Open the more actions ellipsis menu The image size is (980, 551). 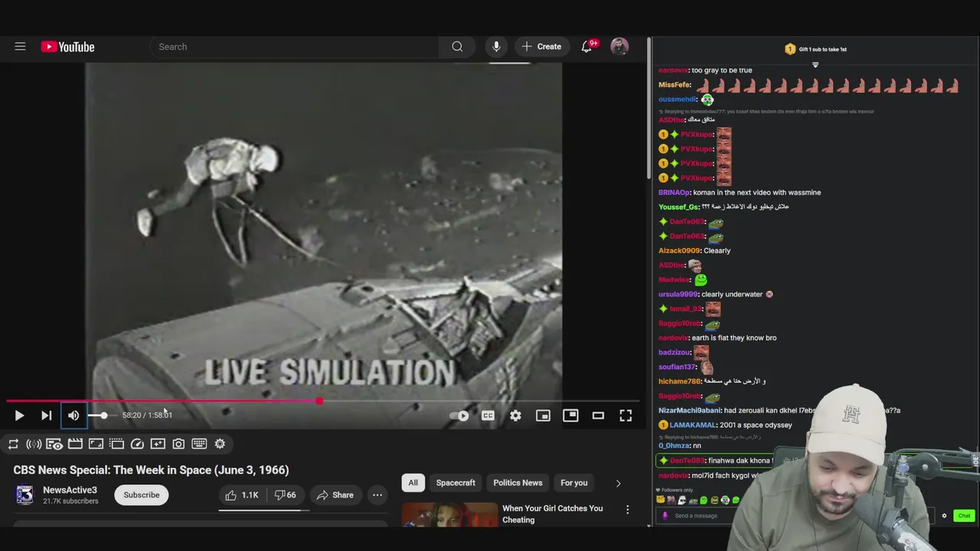click(377, 495)
